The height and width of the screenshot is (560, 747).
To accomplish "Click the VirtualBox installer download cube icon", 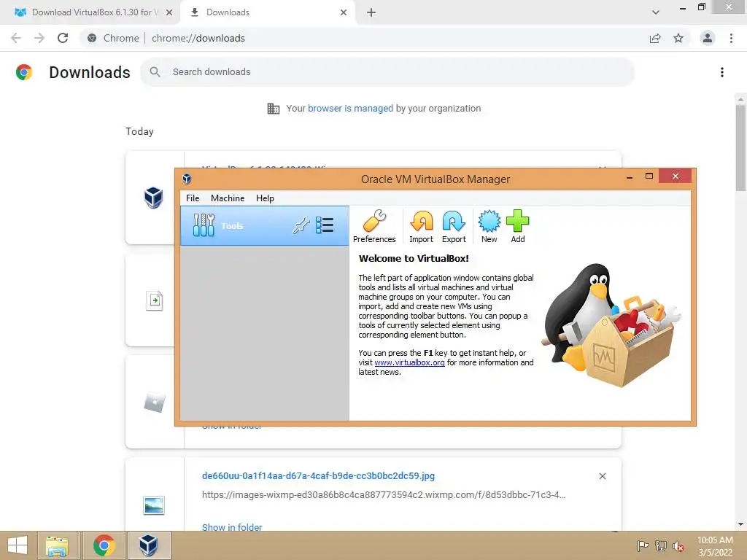I will (x=153, y=197).
